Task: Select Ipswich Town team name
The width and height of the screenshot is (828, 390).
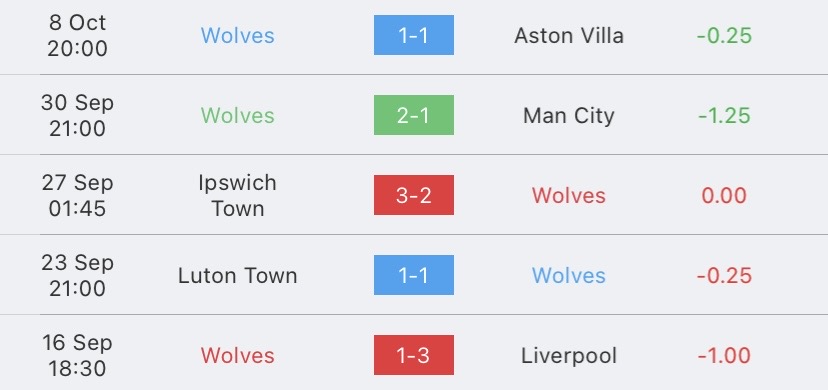Action: pyautogui.click(x=237, y=195)
